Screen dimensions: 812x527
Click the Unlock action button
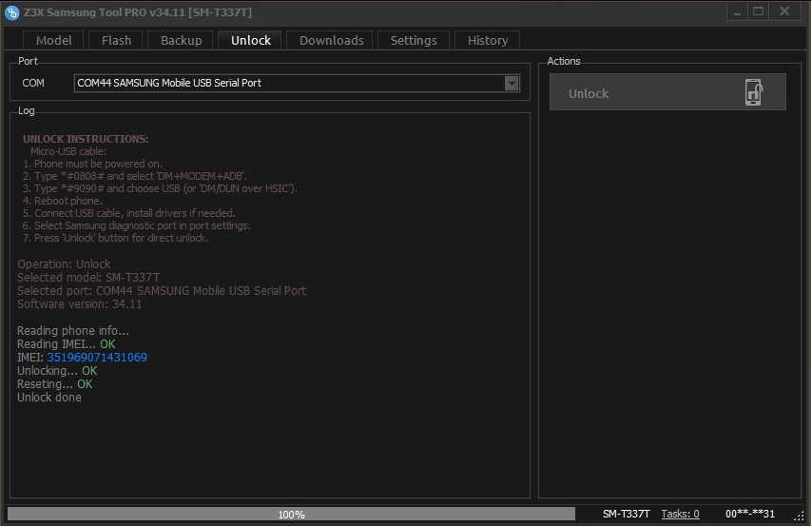click(667, 92)
